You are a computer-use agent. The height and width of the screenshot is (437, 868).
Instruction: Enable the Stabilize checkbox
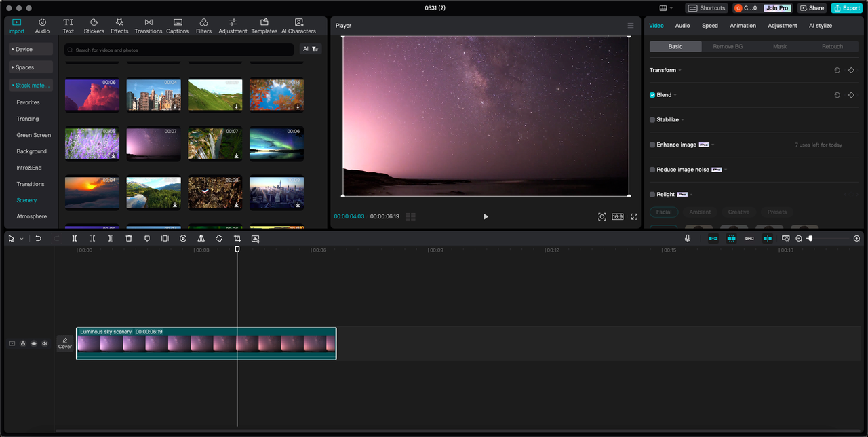652,120
